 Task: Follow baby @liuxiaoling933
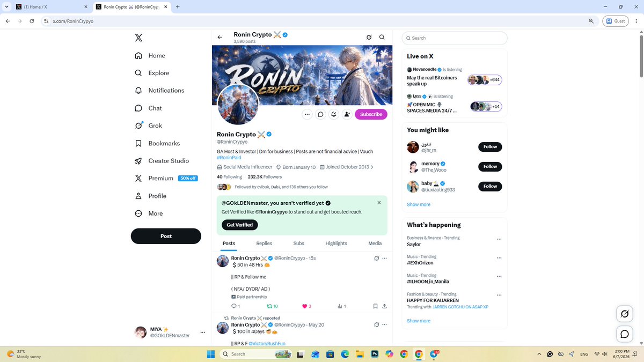click(490, 187)
